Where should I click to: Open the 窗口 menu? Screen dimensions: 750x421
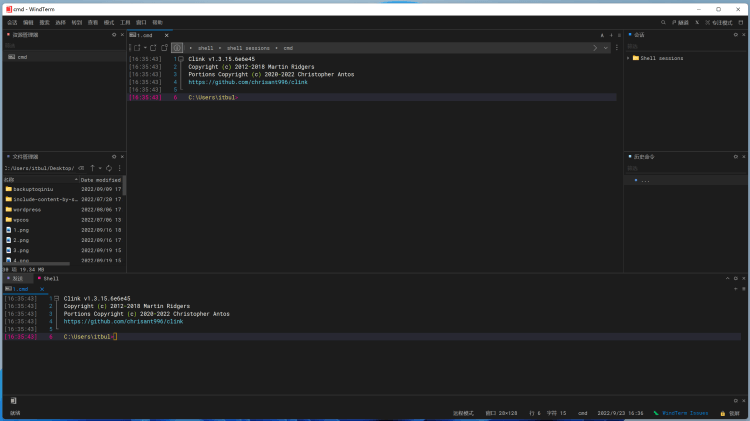pos(141,22)
